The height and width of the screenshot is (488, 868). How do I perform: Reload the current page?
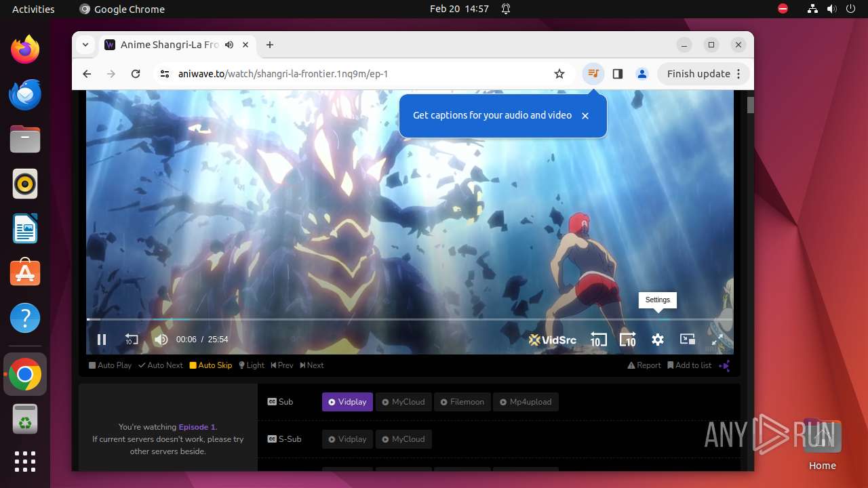[136, 74]
